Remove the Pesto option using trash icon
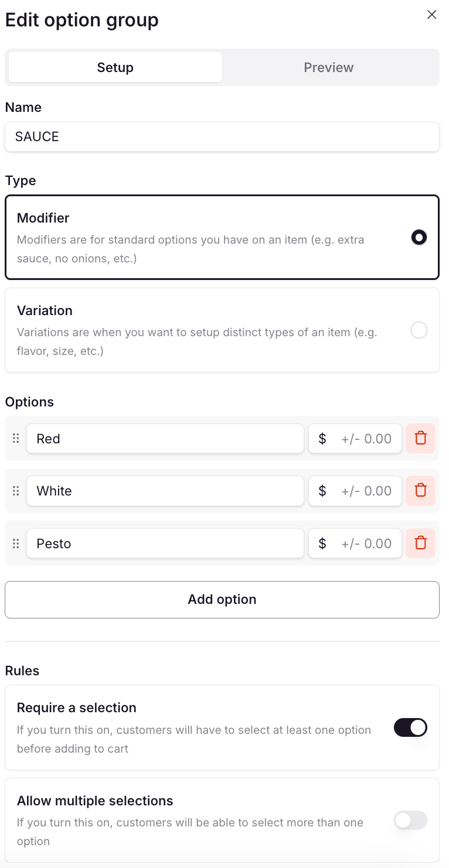449x868 pixels. click(420, 544)
